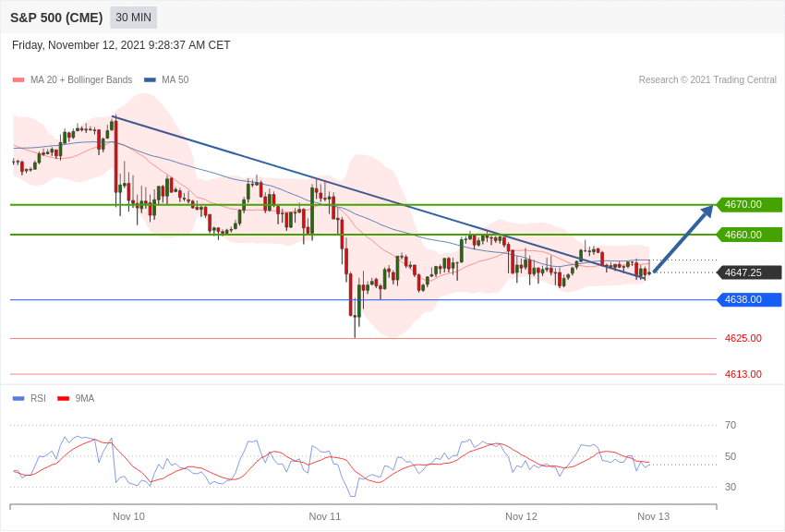Image resolution: width=785 pixels, height=532 pixels.
Task: Click the date and time text
Action: [121, 45]
